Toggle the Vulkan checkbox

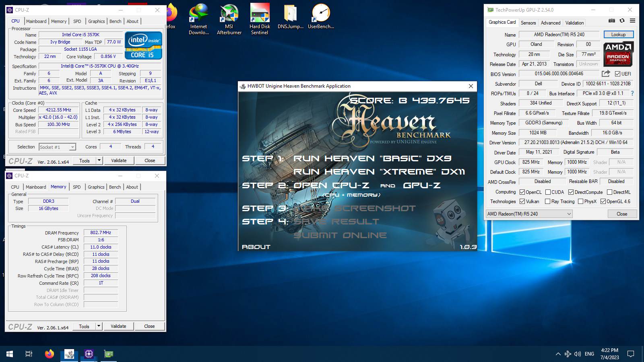tap(522, 202)
